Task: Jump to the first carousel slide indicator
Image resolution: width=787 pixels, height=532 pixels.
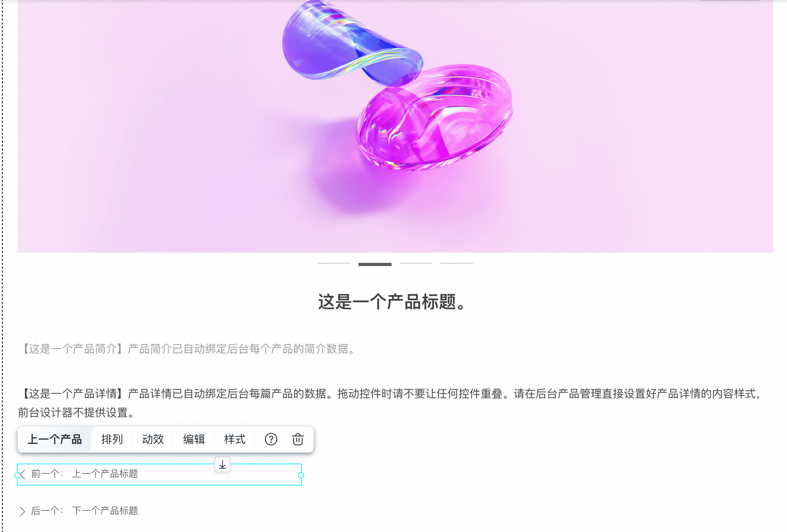Action: [x=334, y=263]
